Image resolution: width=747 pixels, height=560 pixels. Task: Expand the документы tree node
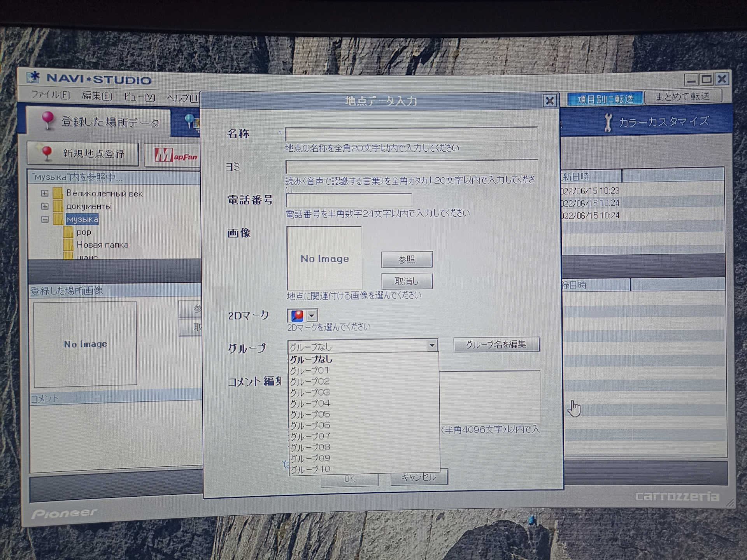(45, 206)
